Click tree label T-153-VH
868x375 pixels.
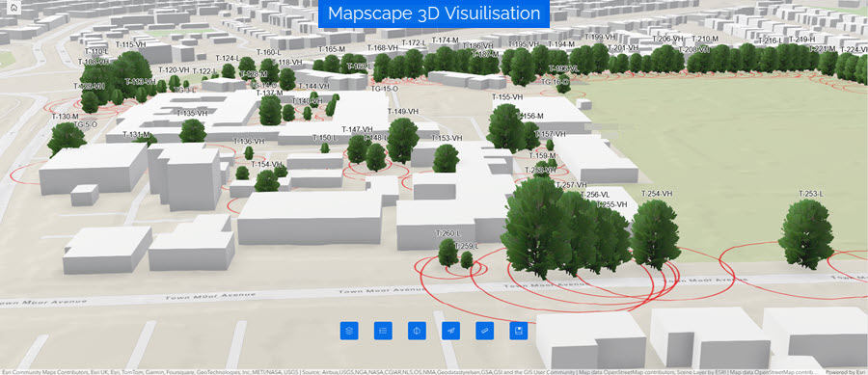click(x=447, y=138)
